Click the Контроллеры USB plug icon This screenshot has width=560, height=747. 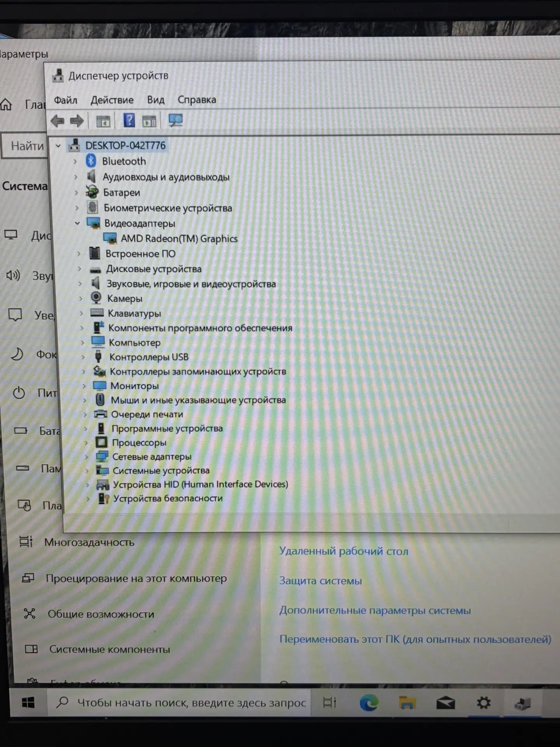pyautogui.click(x=98, y=356)
